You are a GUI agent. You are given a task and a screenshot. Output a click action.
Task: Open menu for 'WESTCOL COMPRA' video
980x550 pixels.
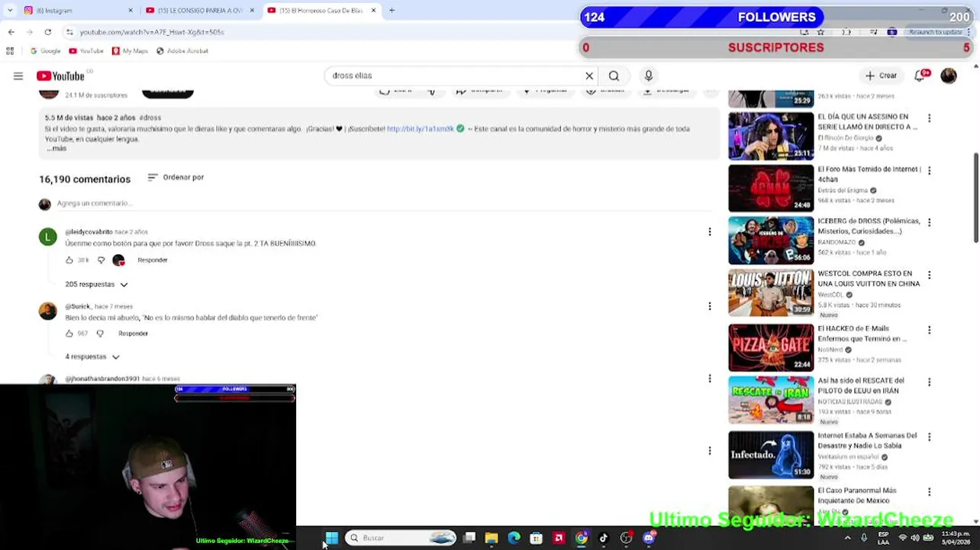pos(929,274)
